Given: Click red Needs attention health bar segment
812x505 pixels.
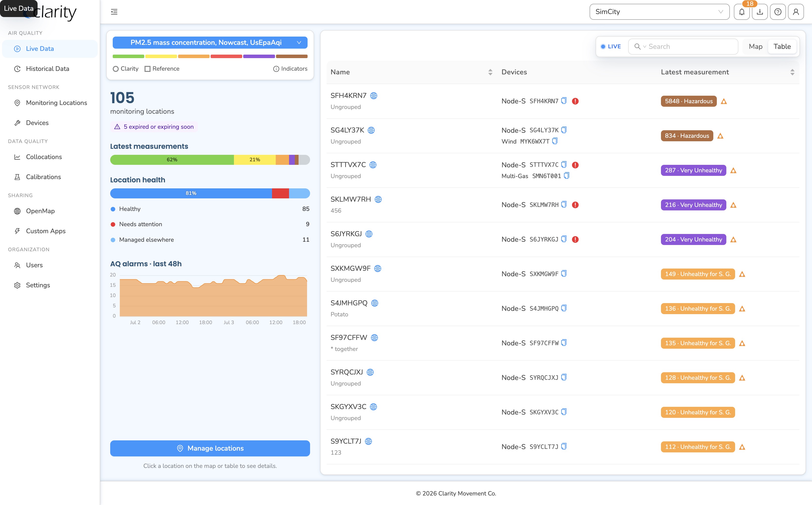Looking at the screenshot, I should (281, 193).
